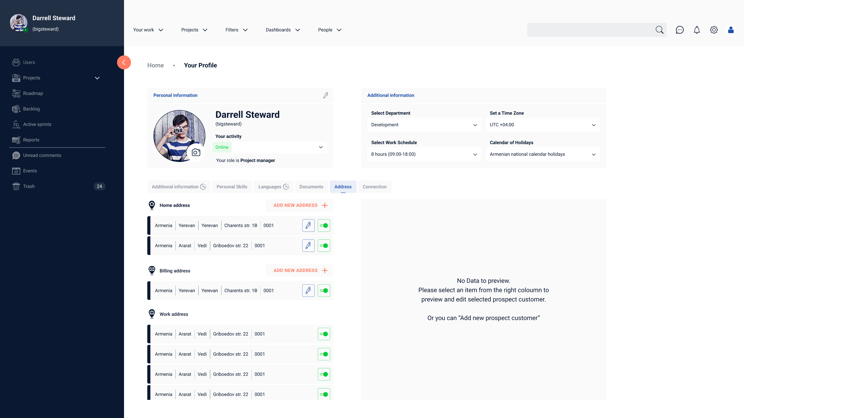Open settings gear in top bar
Image resolution: width=868 pixels, height=418 pixels.
714,30
